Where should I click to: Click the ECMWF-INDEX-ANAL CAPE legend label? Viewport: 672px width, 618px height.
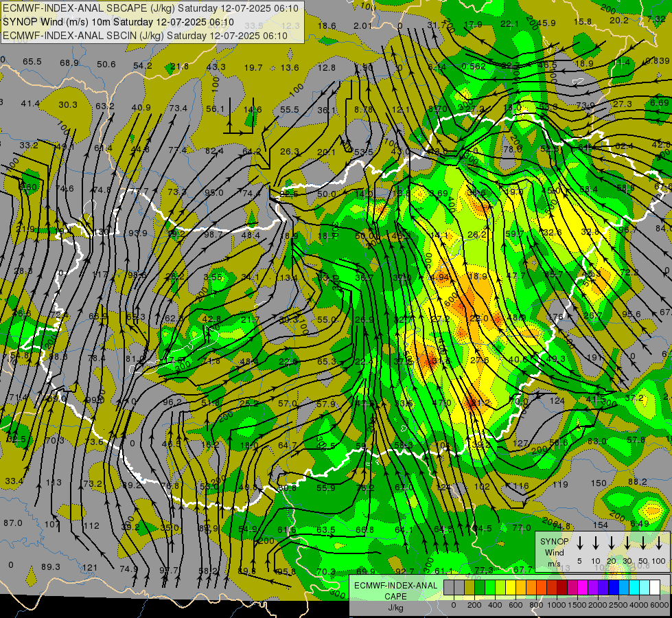(395, 591)
